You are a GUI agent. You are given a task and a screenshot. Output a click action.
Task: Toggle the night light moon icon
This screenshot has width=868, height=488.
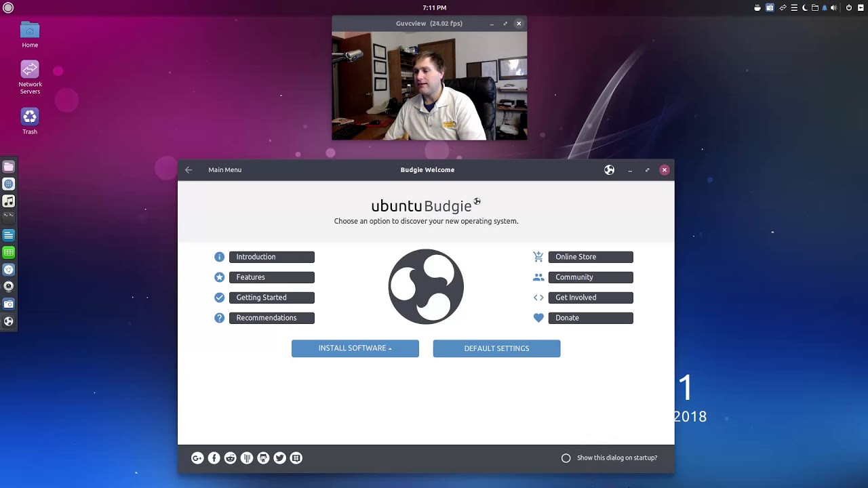805,8
